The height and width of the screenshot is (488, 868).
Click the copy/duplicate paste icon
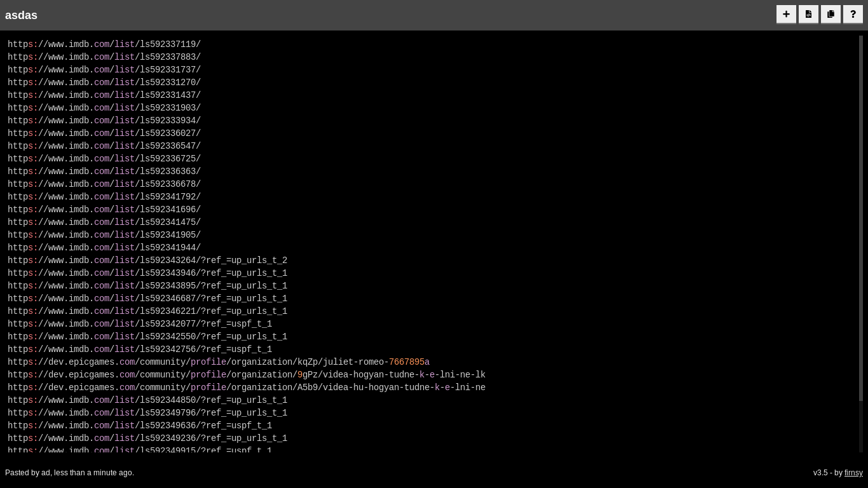(831, 14)
